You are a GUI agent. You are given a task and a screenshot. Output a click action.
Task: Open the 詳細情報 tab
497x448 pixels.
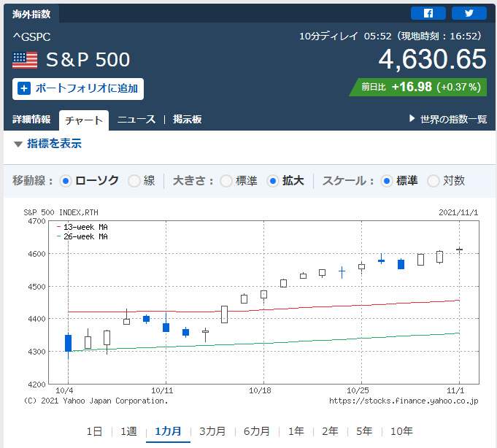pyautogui.click(x=31, y=120)
